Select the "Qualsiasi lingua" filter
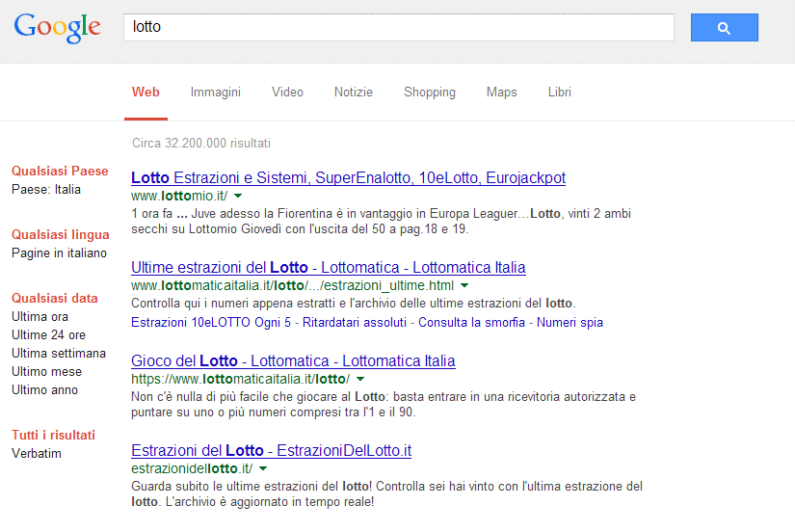 (61, 235)
